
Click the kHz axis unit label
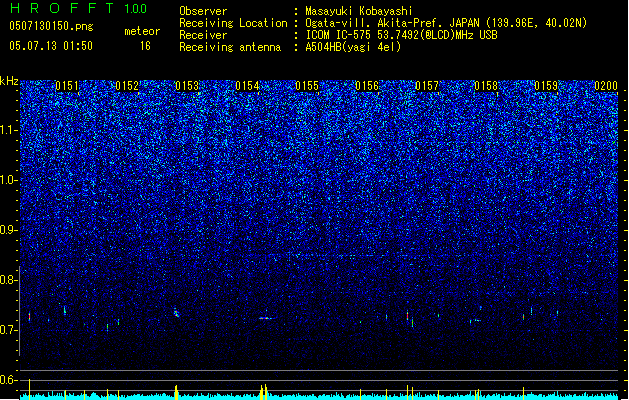(x=9, y=81)
